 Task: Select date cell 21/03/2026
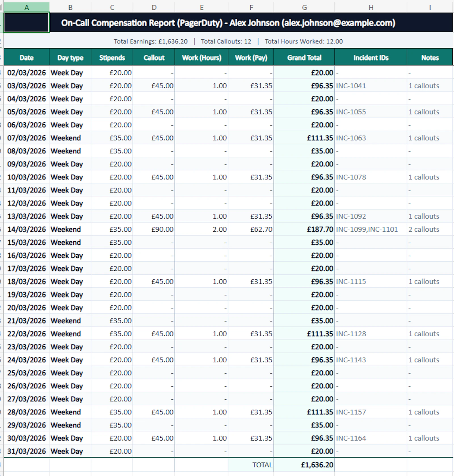click(x=26, y=321)
